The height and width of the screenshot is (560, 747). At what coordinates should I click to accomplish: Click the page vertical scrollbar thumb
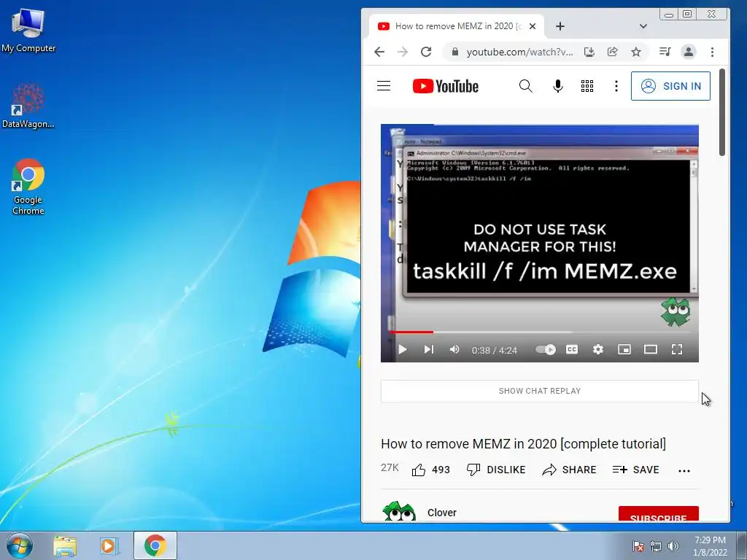click(x=721, y=112)
